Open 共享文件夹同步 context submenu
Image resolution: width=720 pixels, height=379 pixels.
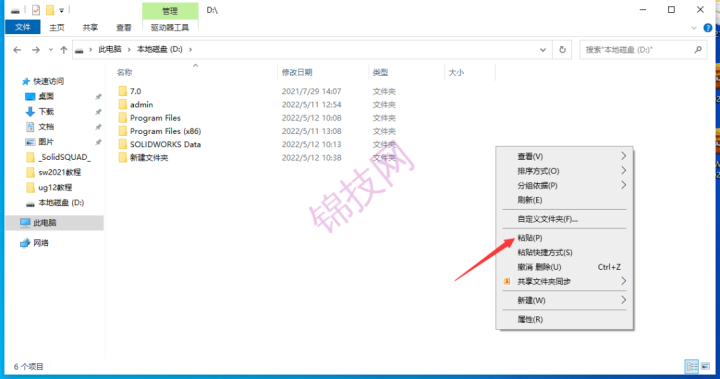pyautogui.click(x=565, y=282)
